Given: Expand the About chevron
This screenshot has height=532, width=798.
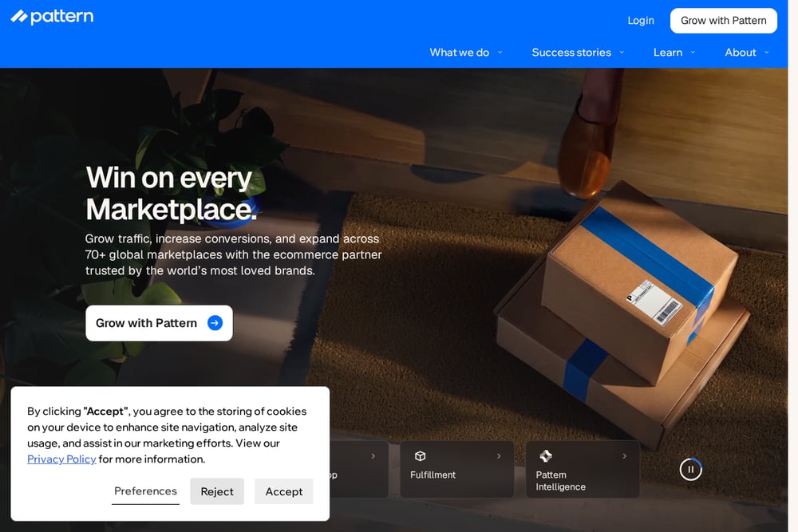Looking at the screenshot, I should tap(766, 53).
